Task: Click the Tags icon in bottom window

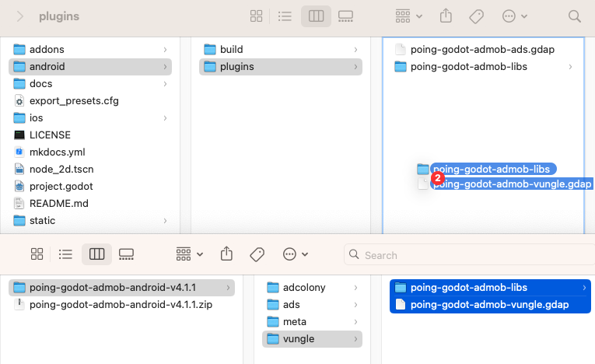Action: (x=257, y=254)
